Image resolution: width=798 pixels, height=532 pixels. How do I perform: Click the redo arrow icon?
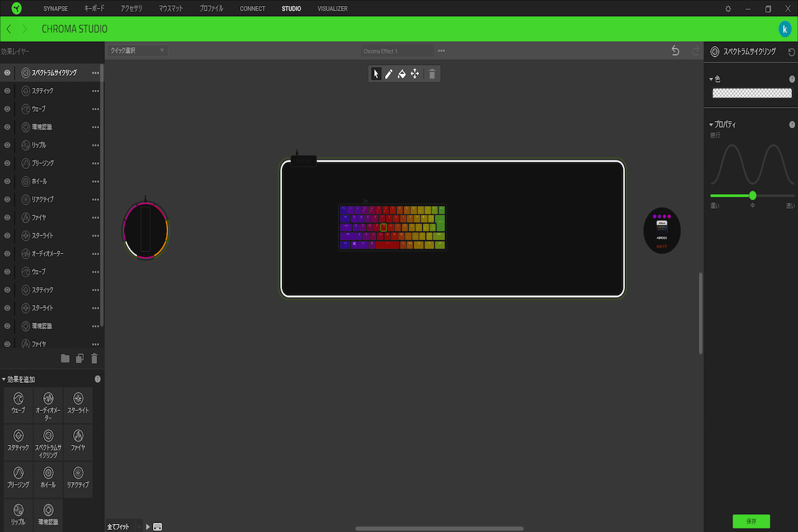tap(696, 51)
